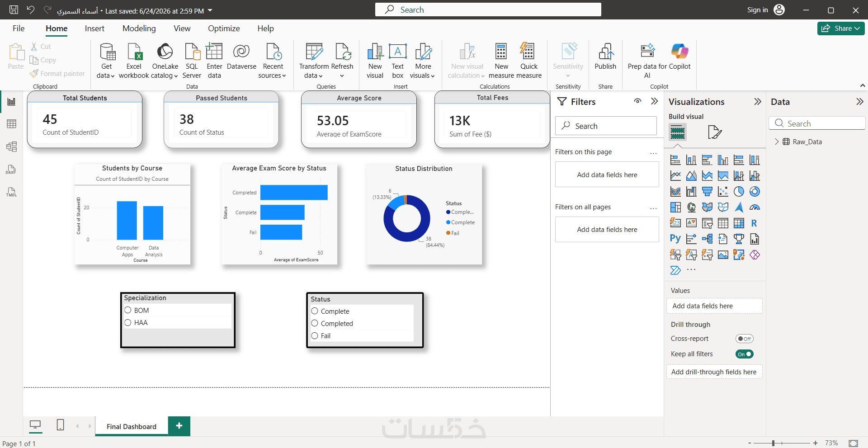Open the Help ribbon tab
This screenshot has height=448, width=868.
(x=266, y=28)
